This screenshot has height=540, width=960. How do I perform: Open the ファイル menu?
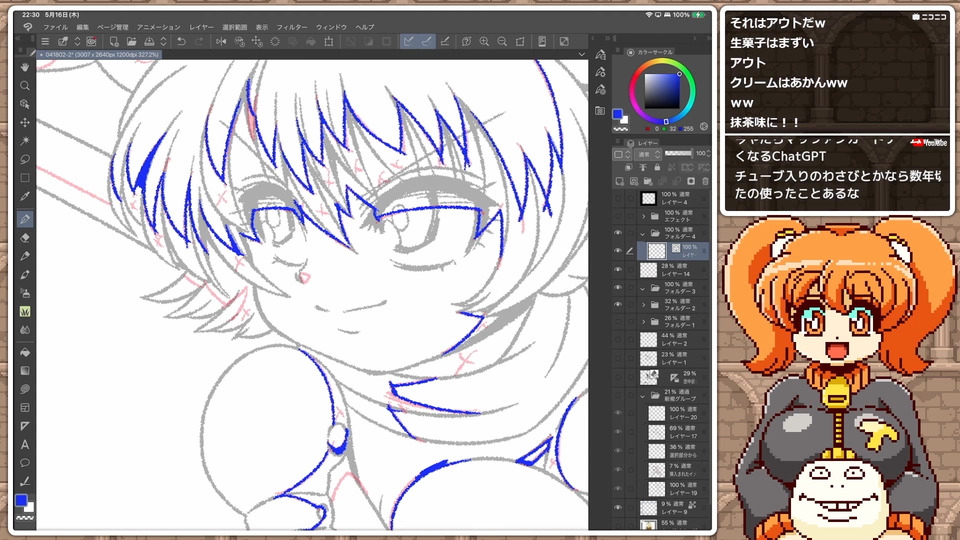[x=55, y=27]
